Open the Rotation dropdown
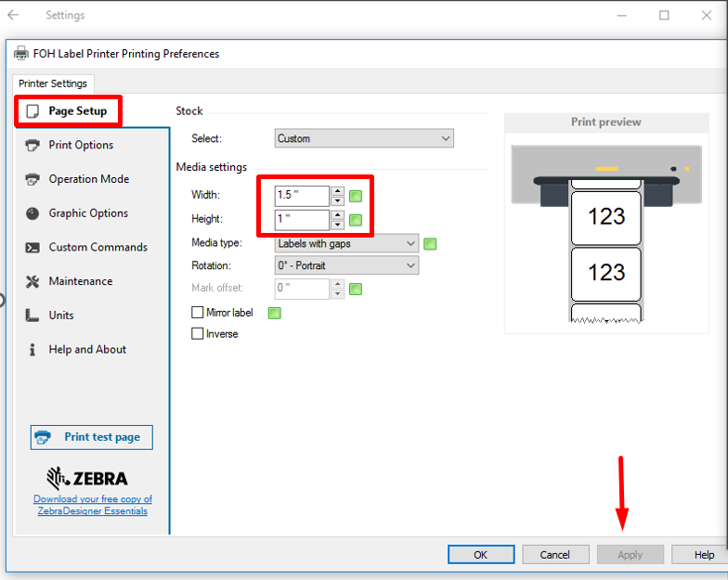Viewport: 728px width, 580px height. click(x=346, y=265)
